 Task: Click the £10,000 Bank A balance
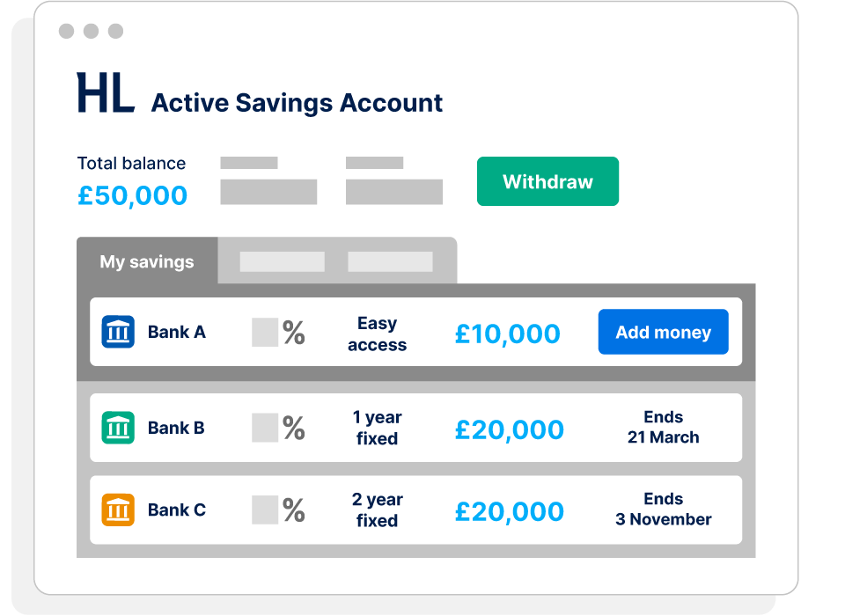point(507,334)
